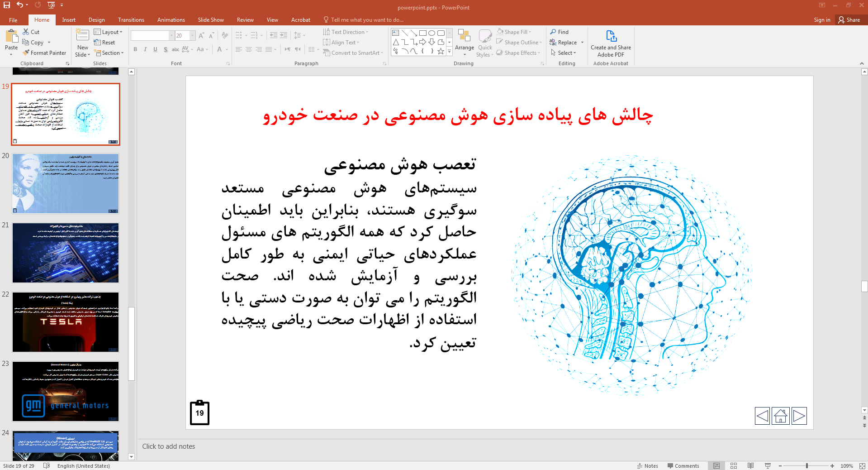Justify the paragraph text

(x=269, y=49)
